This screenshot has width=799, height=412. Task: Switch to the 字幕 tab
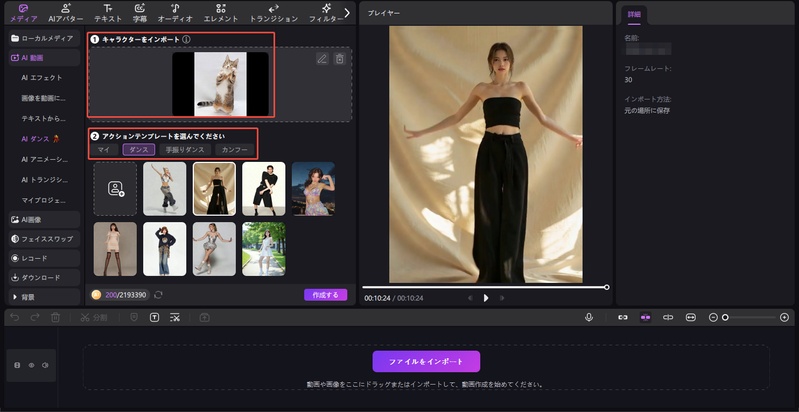click(x=140, y=13)
